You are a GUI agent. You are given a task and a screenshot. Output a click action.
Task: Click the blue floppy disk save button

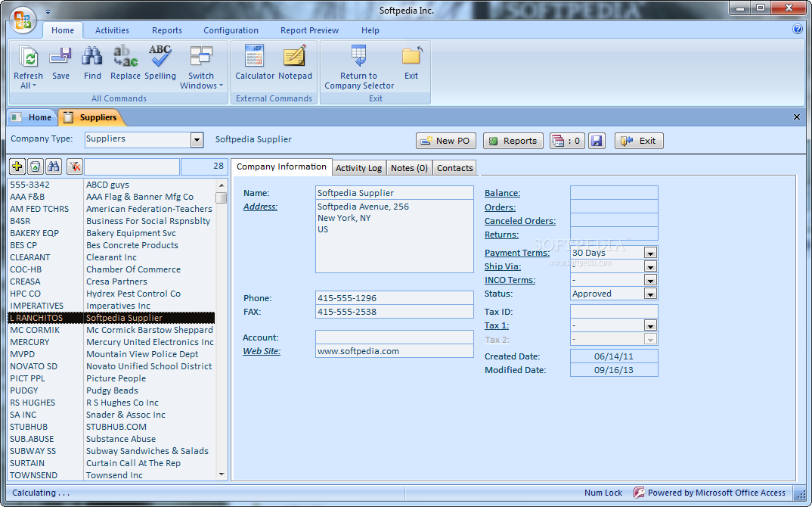[x=597, y=141]
